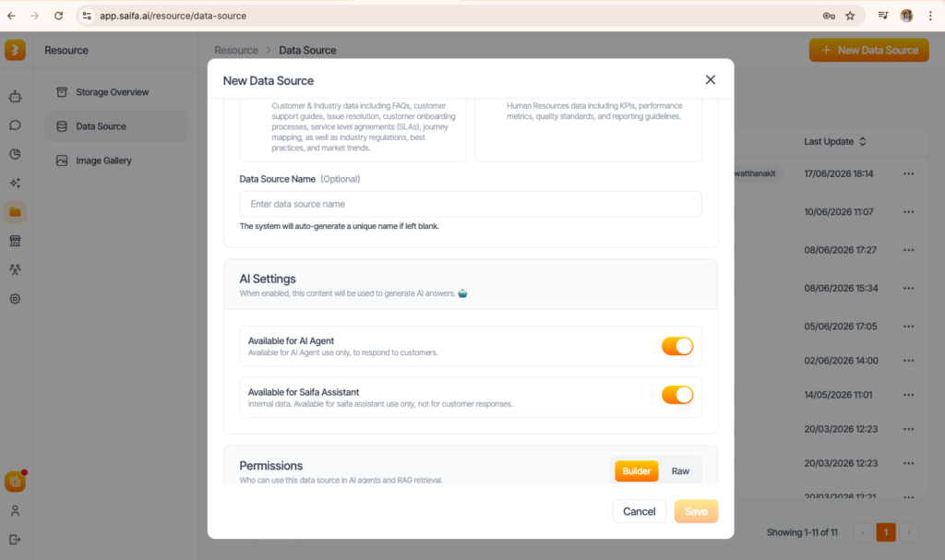The image size is (945, 560).
Task: Open the settings gear in sidebar
Action: (15, 298)
